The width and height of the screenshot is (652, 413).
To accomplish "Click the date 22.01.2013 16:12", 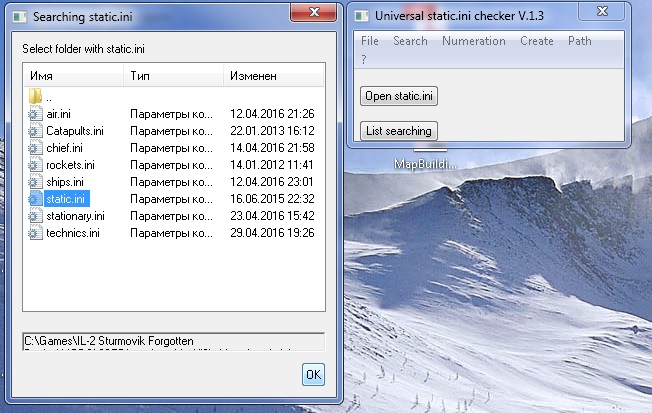I will pos(272,131).
